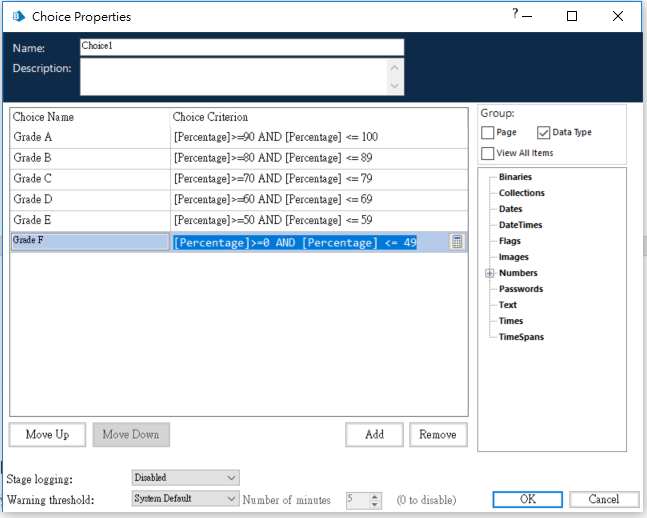
Task: Open the Warning threshold dropdown
Action: point(186,498)
